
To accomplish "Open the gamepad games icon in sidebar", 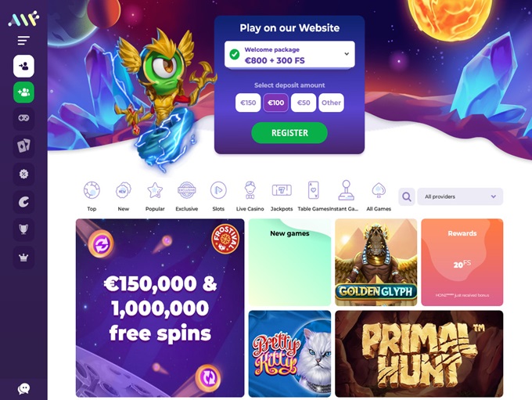I will (23, 118).
